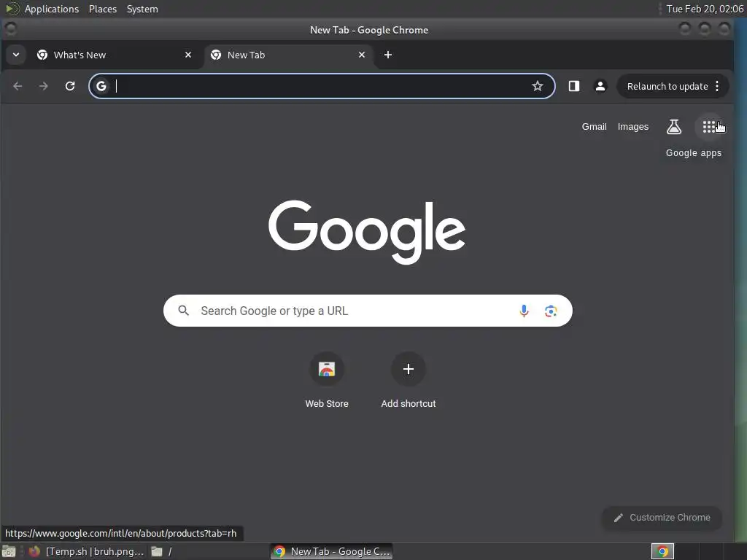The image size is (747, 560).
Task: Open the Places menu
Action: point(103,9)
